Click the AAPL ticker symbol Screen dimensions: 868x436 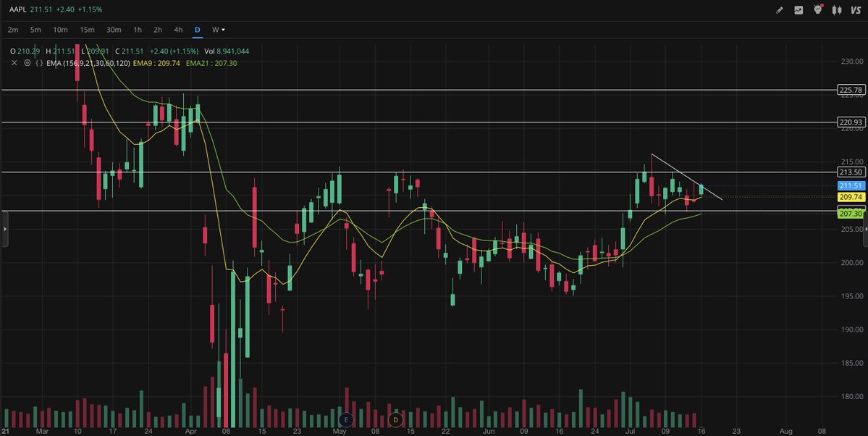tap(17, 9)
